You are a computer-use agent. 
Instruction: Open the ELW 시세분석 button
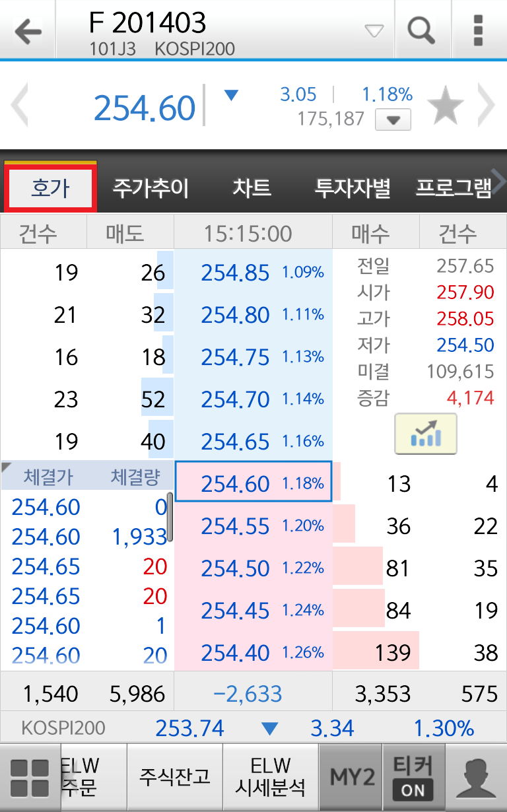point(271,778)
